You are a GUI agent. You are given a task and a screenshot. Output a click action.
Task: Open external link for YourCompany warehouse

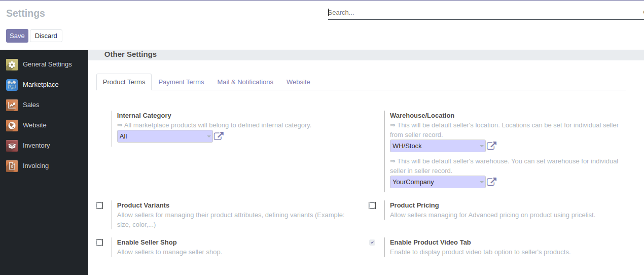(491, 182)
